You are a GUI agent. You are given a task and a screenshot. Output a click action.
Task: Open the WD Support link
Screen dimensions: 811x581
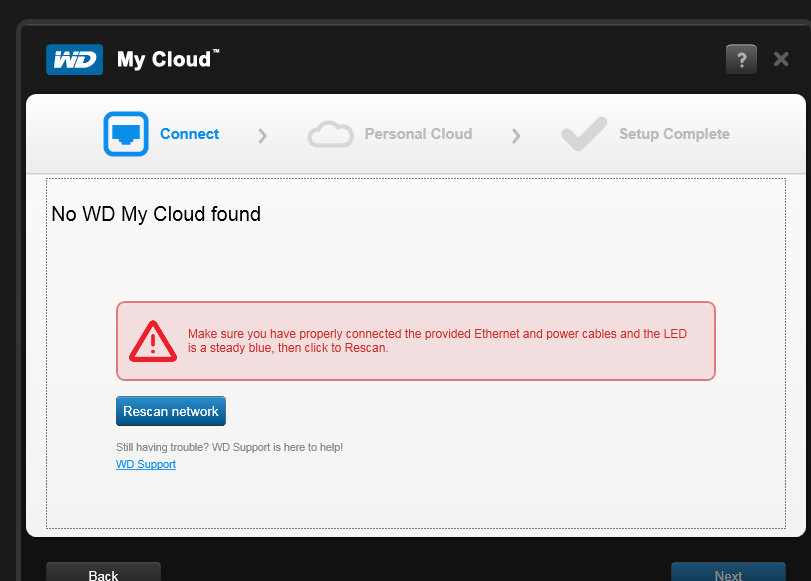click(146, 464)
